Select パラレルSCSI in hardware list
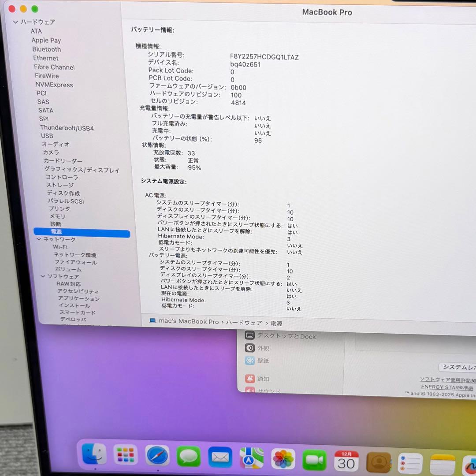The image size is (476, 476). (x=66, y=201)
